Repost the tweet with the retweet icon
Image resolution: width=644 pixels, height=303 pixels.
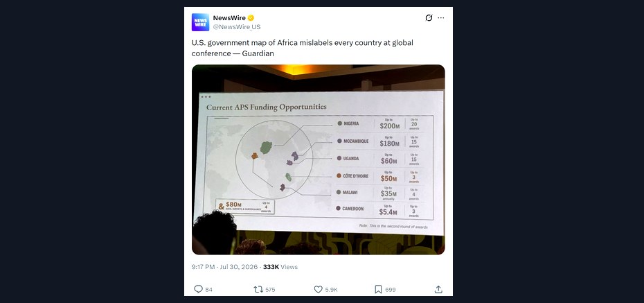click(258, 289)
